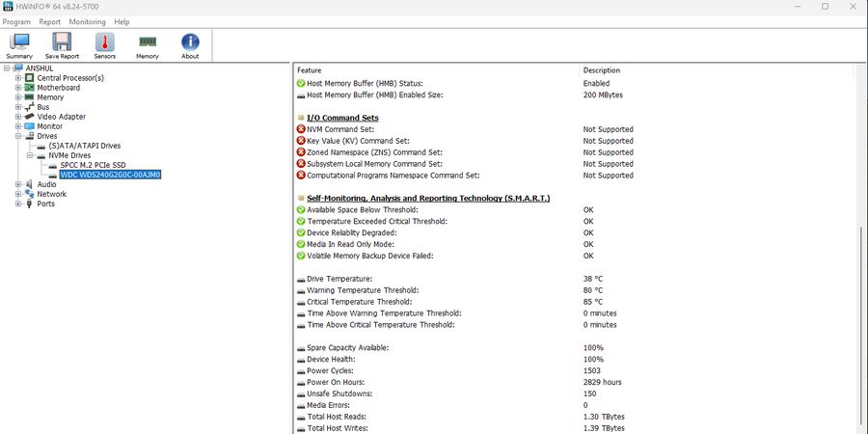Click the Memory module toolbar icon
Image resolution: width=868 pixels, height=434 pixels.
coord(147,44)
